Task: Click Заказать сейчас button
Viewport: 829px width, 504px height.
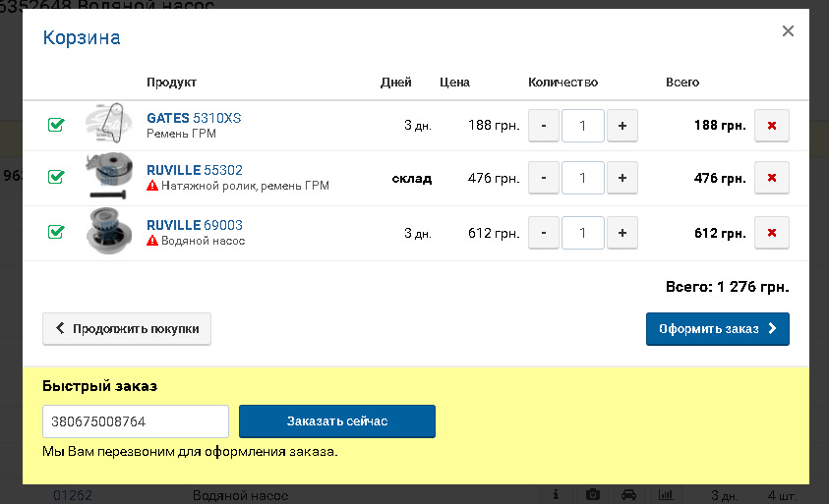Action: [337, 421]
